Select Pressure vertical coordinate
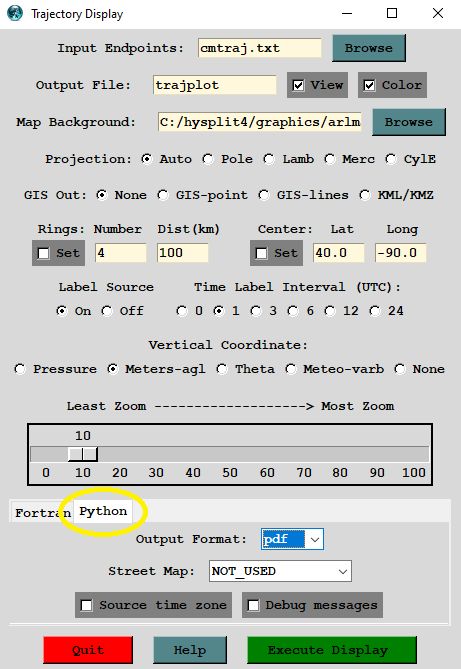Image resolution: width=461 pixels, height=669 pixels. coord(20,369)
